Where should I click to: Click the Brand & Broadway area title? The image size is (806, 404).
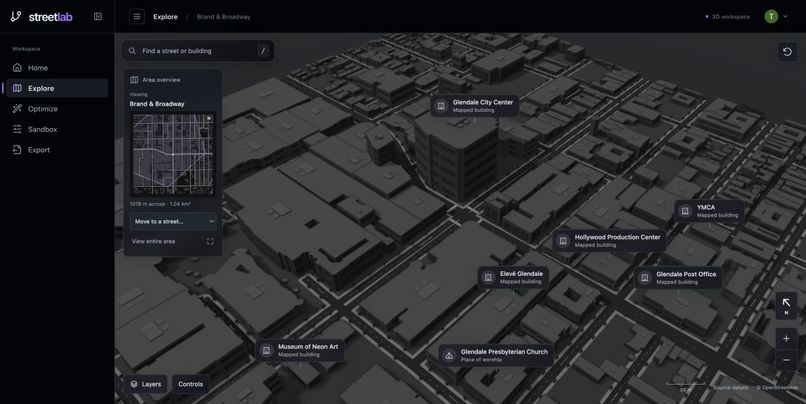pyautogui.click(x=157, y=104)
